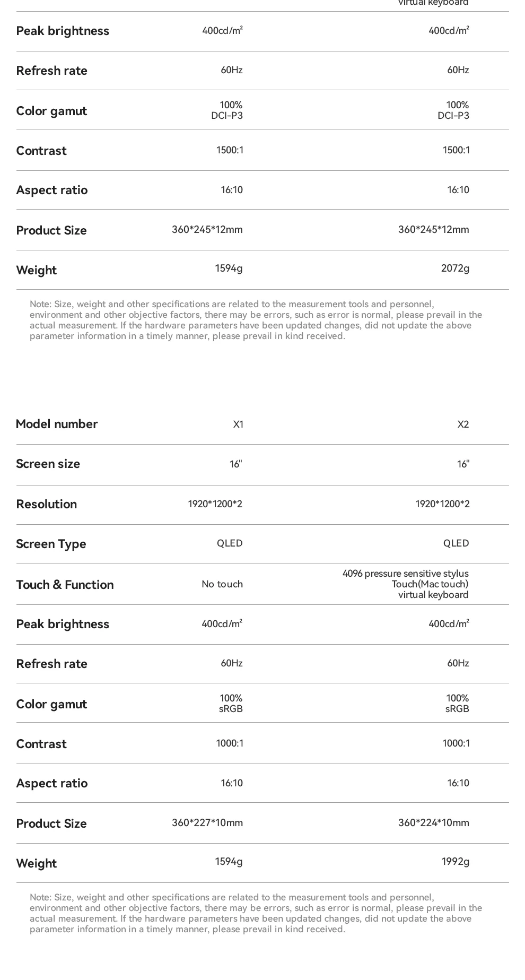This screenshot has width=525, height=980.
Task: Click the 4096 pressure sensitive stylus text
Action: point(405,574)
